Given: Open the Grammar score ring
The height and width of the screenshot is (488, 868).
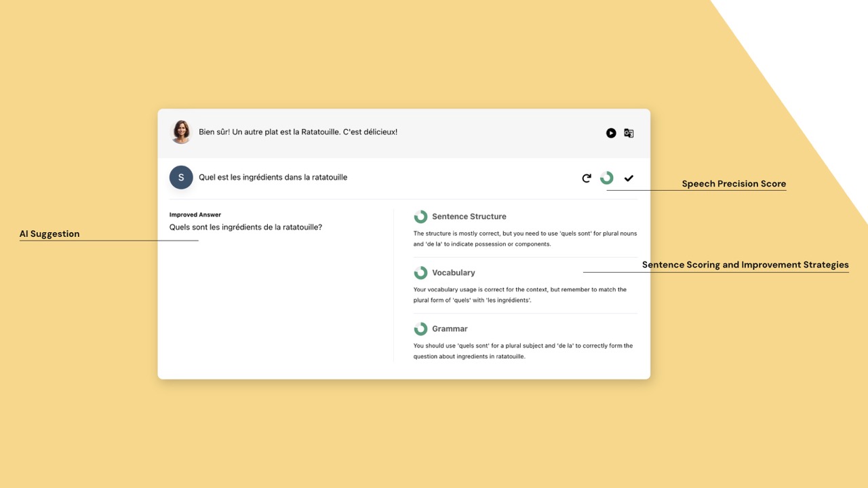Looking at the screenshot, I should click(420, 329).
